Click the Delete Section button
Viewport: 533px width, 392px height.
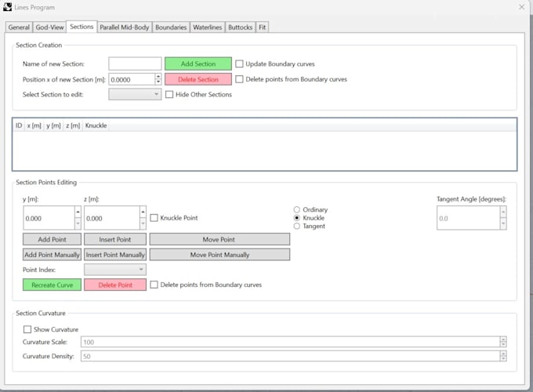(198, 79)
